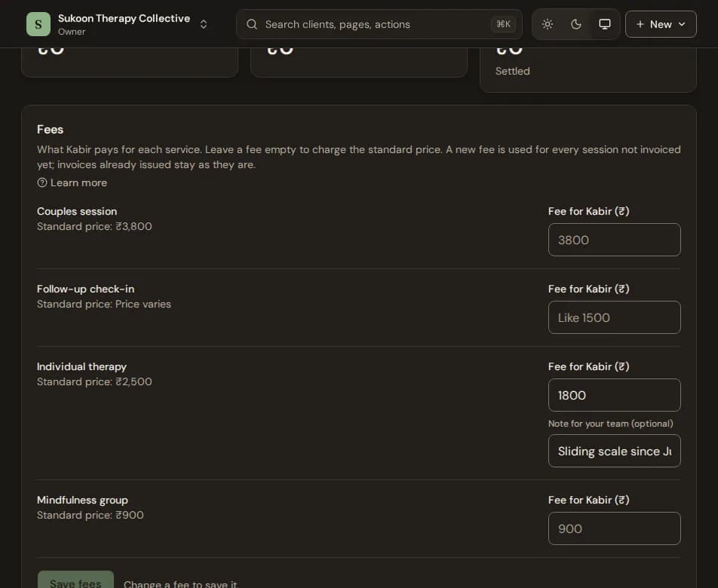Edit Mindfulness group fee field
This screenshot has width=718, height=588.
[x=614, y=528]
